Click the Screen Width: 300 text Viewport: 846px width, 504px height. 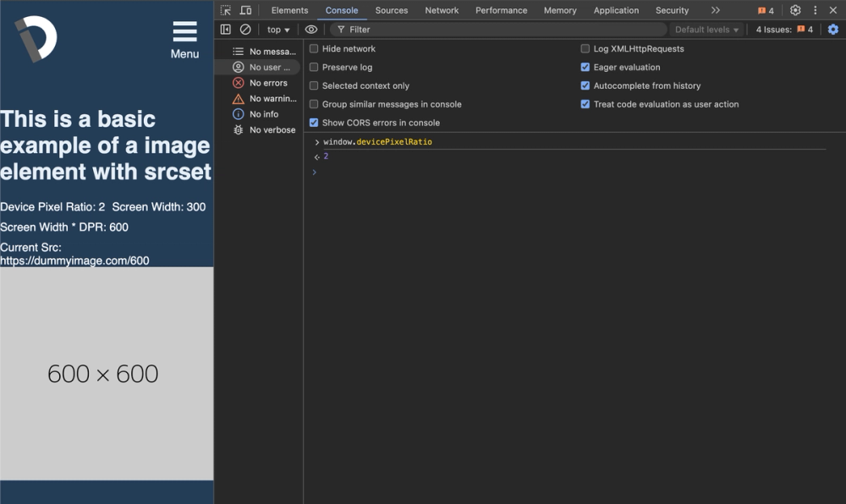(159, 207)
